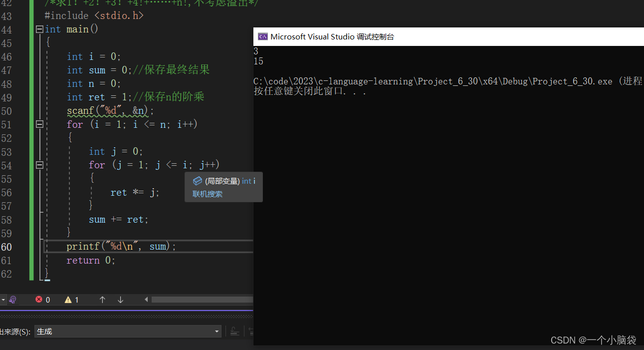The height and width of the screenshot is (350, 644).
Task: Click 'int sum = 0;' declaration
Action: 100,70
